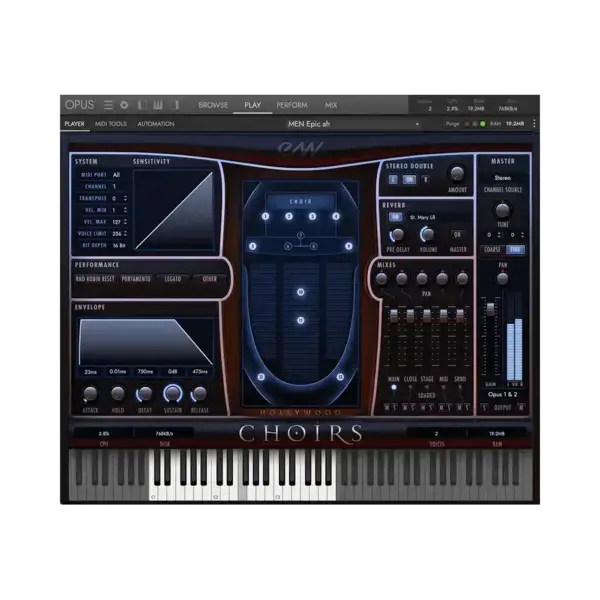Click the Surround mix pan knob

462,279
